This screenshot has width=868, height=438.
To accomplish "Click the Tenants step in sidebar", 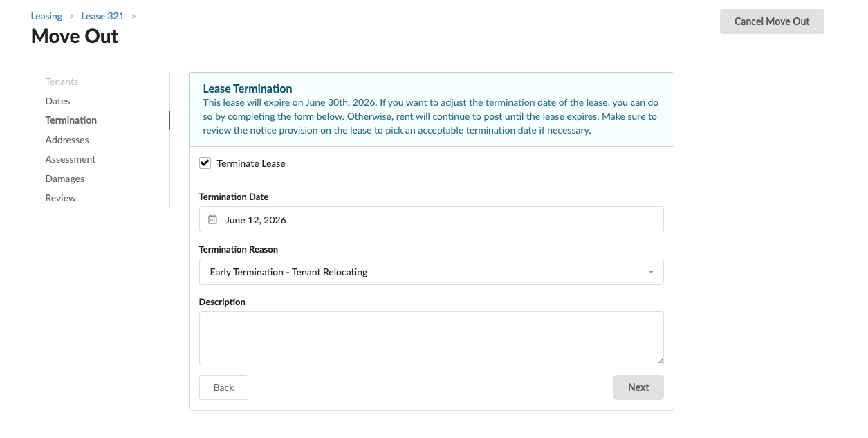I will click(x=62, y=82).
